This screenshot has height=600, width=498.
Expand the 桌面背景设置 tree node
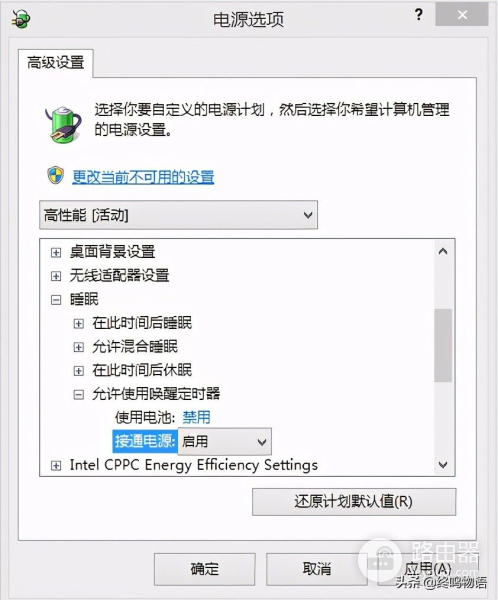pyautogui.click(x=56, y=252)
